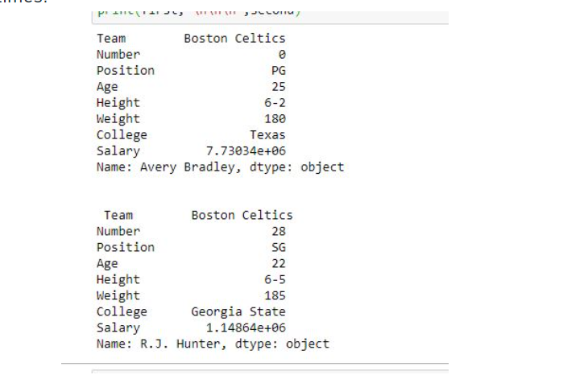Click the weight value 185

click(x=275, y=295)
